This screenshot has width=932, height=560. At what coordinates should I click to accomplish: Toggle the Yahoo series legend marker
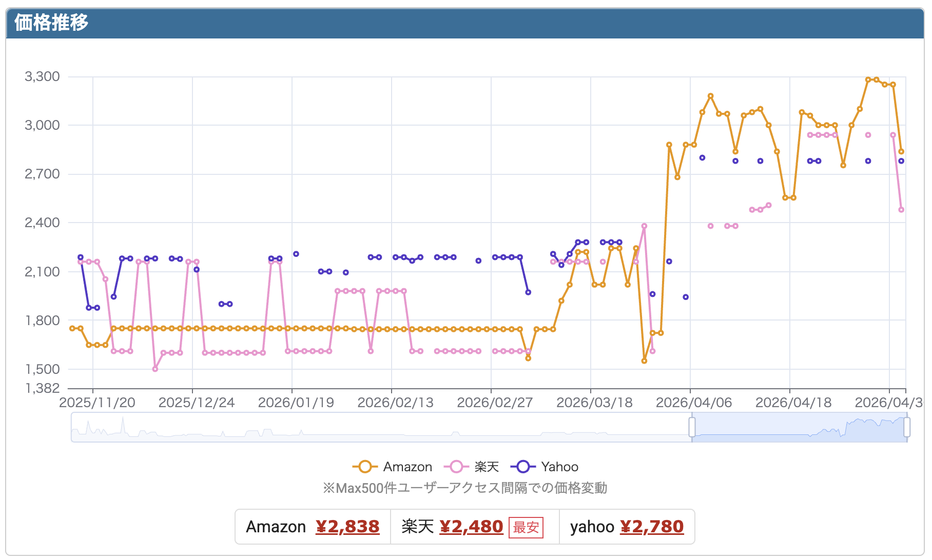(523, 467)
